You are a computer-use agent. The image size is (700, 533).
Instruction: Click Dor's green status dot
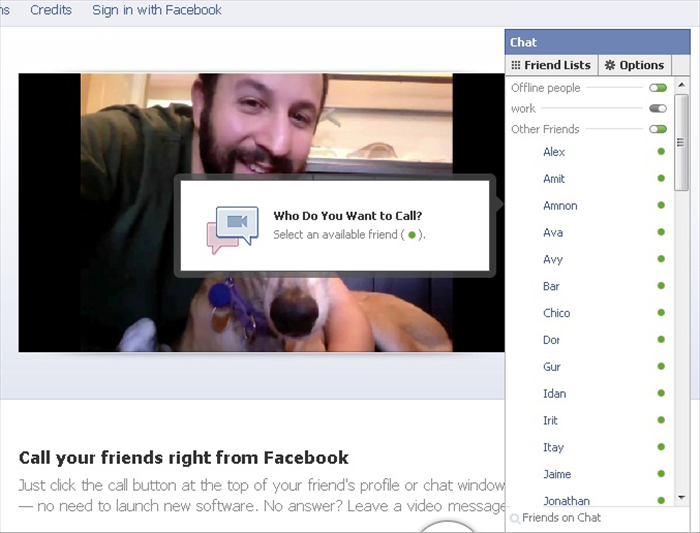(x=661, y=340)
